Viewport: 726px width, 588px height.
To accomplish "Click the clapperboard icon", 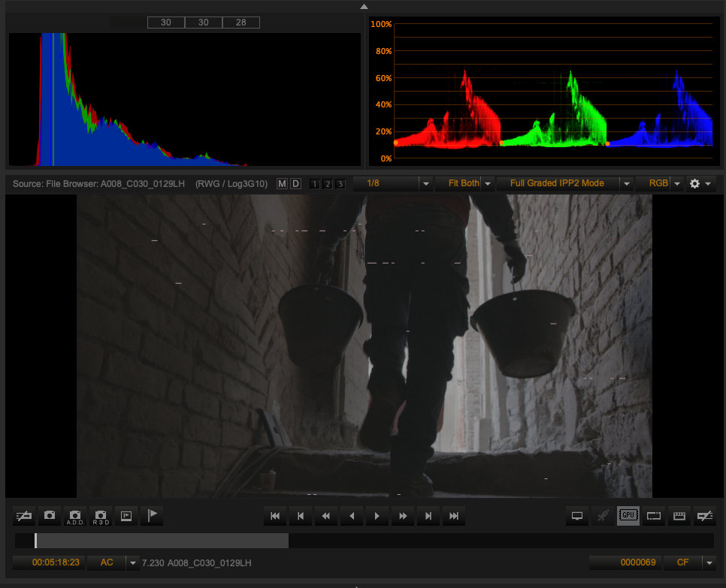I will [679, 515].
